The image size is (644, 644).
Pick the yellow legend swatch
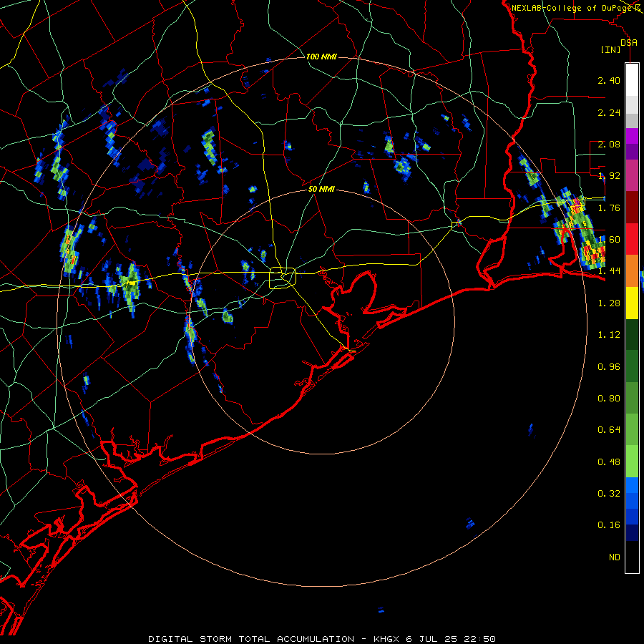click(x=632, y=303)
